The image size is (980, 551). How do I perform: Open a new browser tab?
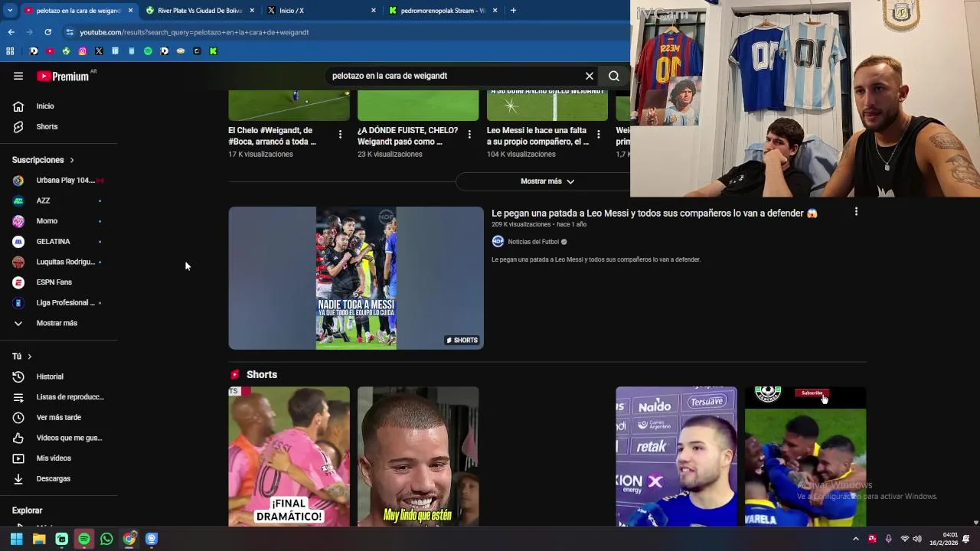(x=513, y=11)
